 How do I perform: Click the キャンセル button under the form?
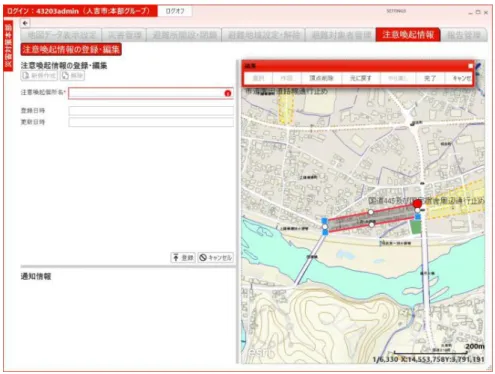pos(215,257)
